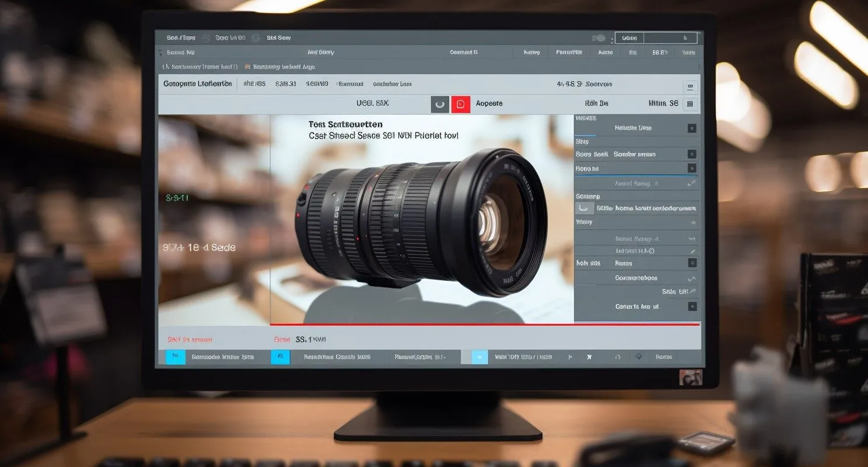
Task: Flip the toggle switch in the top bar
Action: [x=599, y=38]
